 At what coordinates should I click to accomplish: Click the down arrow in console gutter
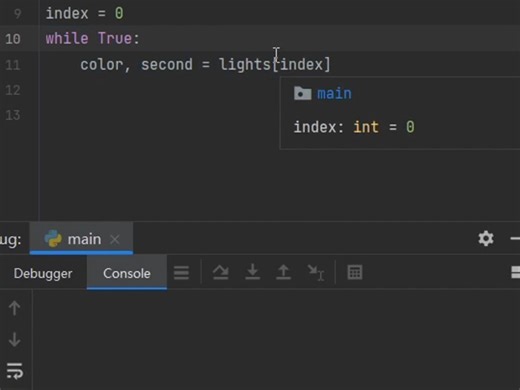(14, 339)
